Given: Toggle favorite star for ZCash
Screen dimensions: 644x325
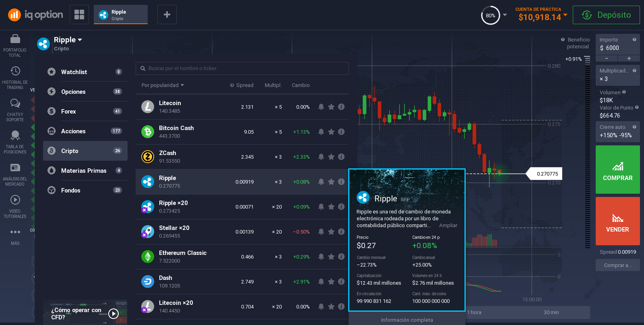Looking at the screenshot, I should pyautogui.click(x=331, y=157).
